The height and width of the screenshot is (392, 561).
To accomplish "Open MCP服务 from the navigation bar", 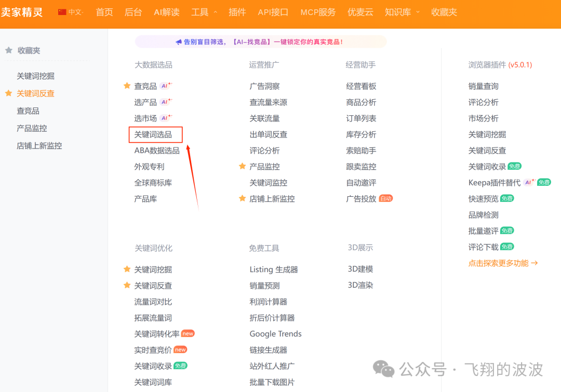I will pos(318,12).
